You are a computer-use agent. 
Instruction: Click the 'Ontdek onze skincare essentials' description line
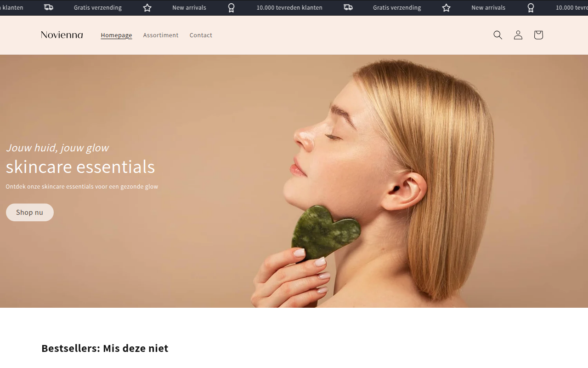coord(82,187)
